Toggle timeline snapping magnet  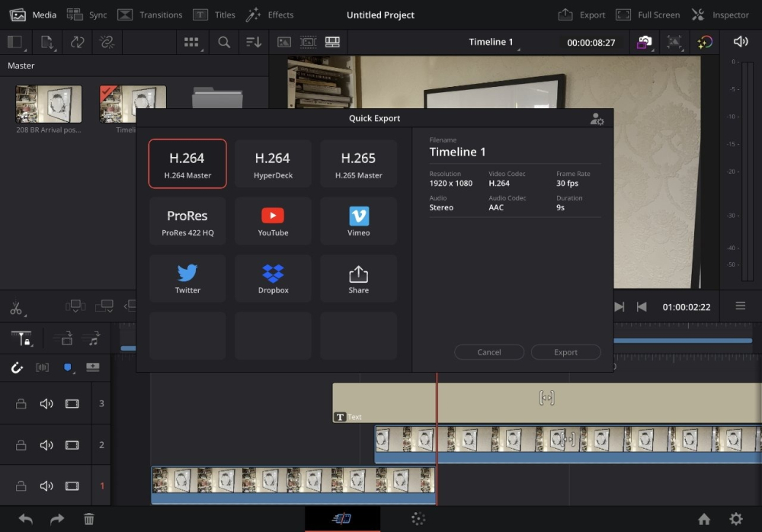click(17, 368)
